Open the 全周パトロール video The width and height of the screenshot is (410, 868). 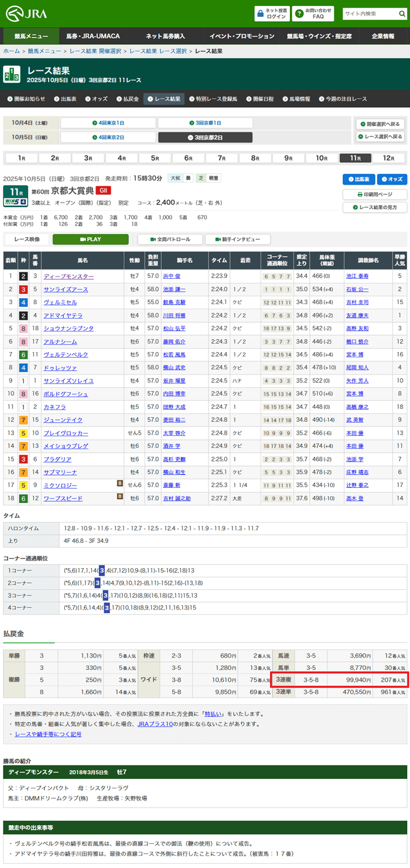click(x=170, y=240)
